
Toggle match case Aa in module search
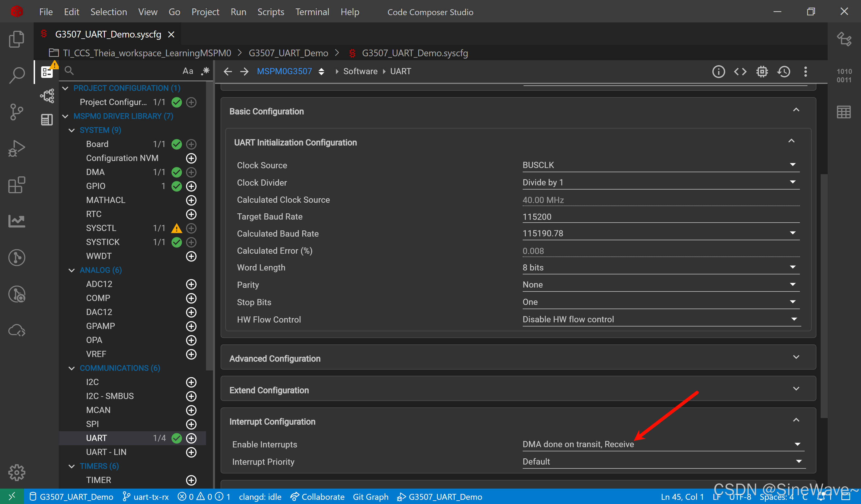coord(188,71)
